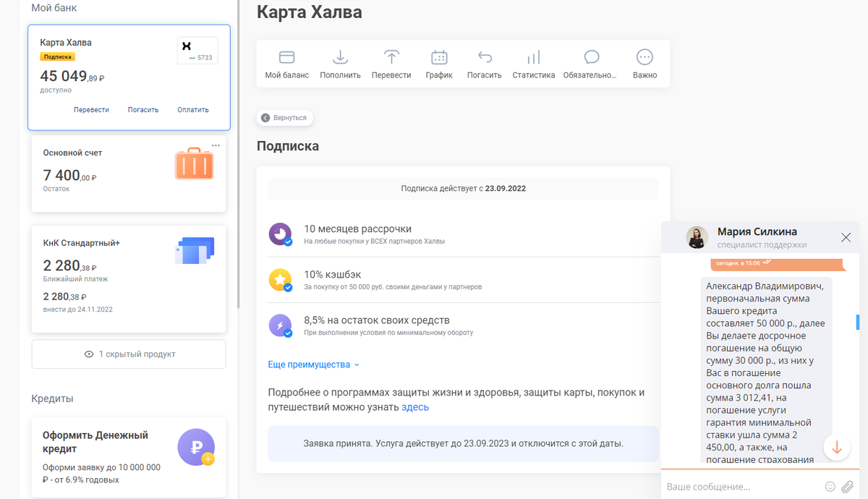Jump to latest chat message with down arrow
The width and height of the screenshot is (868, 499).
pos(837,447)
